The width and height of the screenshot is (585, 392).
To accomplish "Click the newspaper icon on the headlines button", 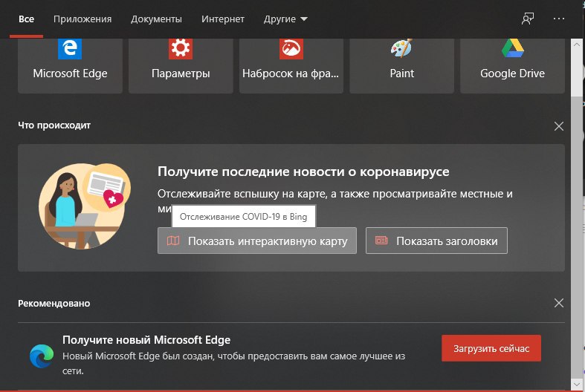I will point(381,241).
